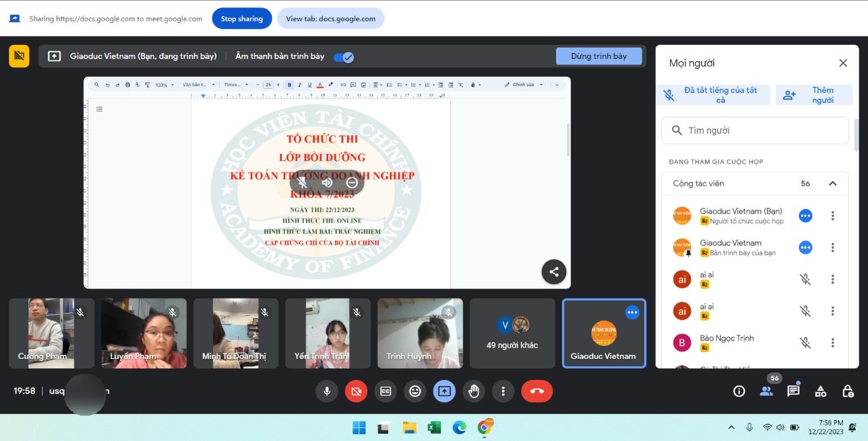Open the activities icon

(x=821, y=391)
